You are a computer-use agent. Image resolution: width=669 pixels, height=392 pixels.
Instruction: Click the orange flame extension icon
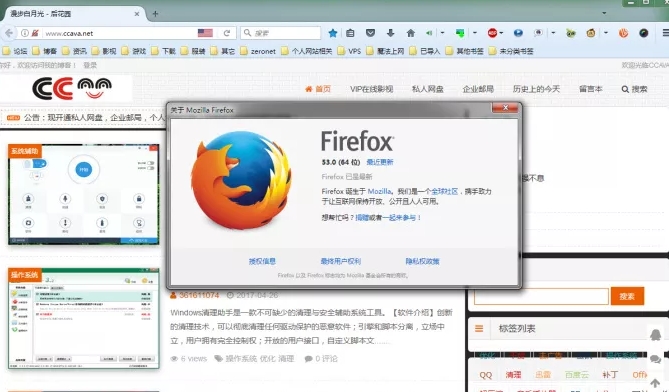(623, 33)
